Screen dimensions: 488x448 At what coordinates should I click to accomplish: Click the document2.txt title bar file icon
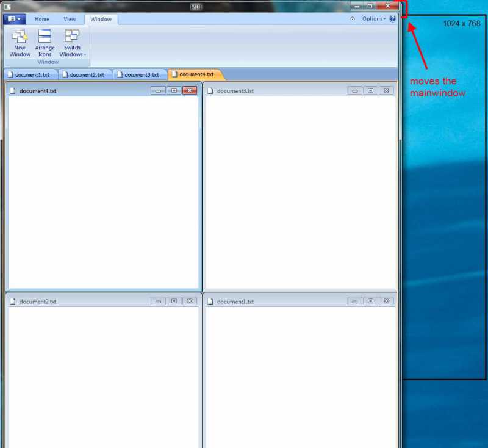[12, 302]
